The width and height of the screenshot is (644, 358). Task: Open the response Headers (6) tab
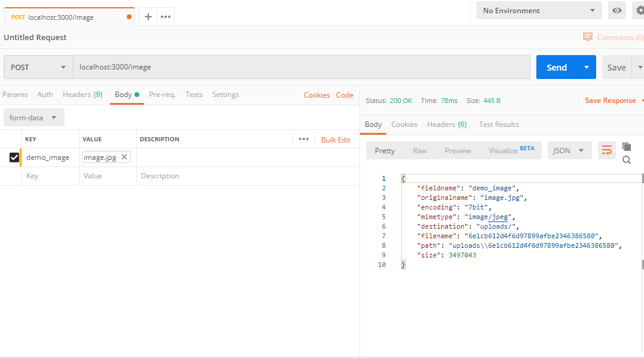click(x=447, y=124)
